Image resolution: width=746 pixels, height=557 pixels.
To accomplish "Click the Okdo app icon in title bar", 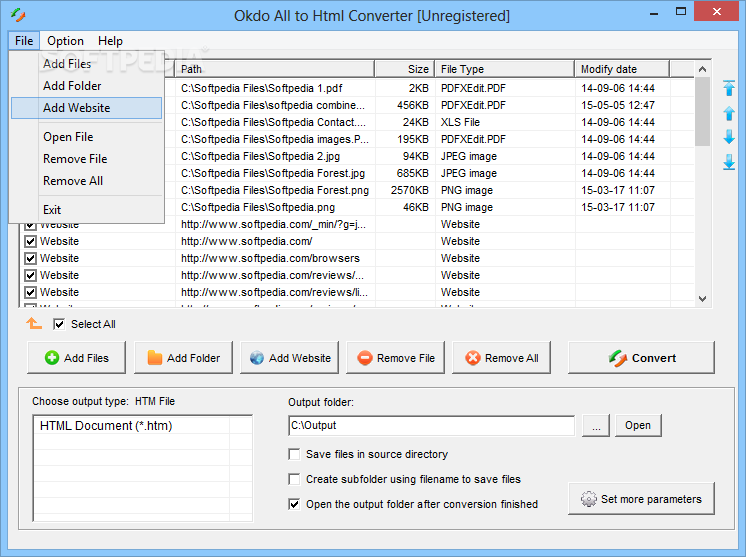I will [x=18, y=15].
